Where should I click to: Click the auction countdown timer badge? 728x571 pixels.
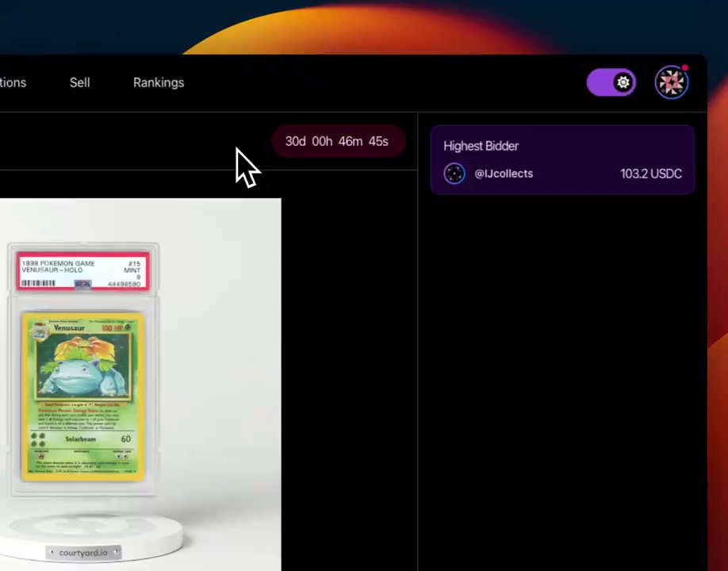[338, 141]
